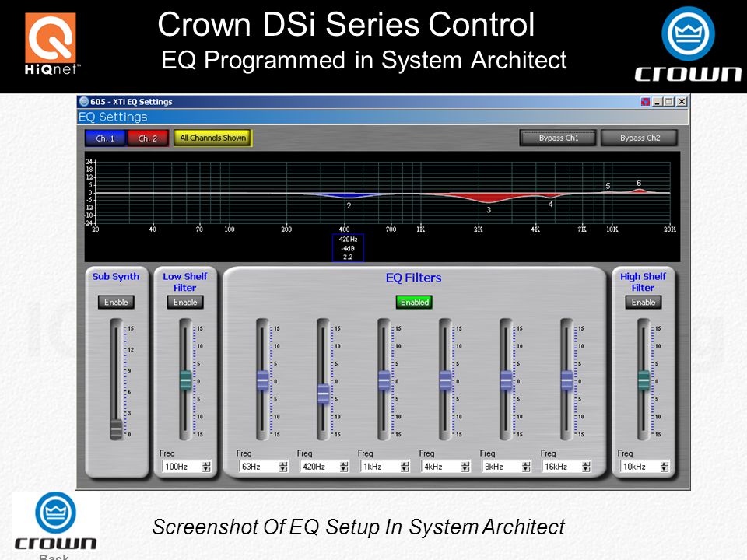Click Bypass Ch2 button

[640, 138]
